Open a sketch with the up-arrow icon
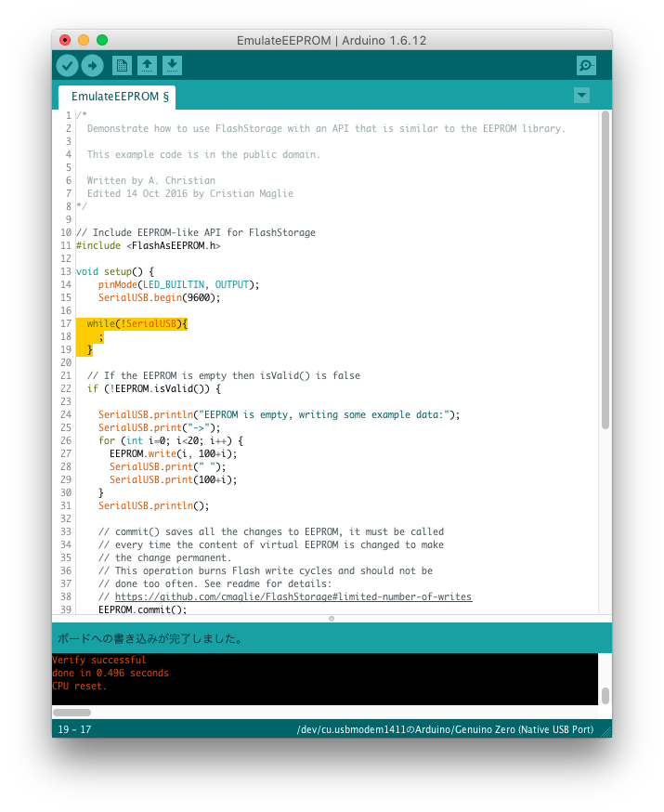This screenshot has height=812, width=664. click(147, 66)
